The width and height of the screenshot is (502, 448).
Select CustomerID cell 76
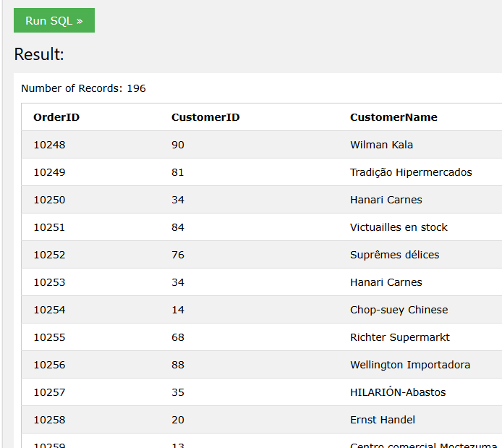pyautogui.click(x=178, y=255)
